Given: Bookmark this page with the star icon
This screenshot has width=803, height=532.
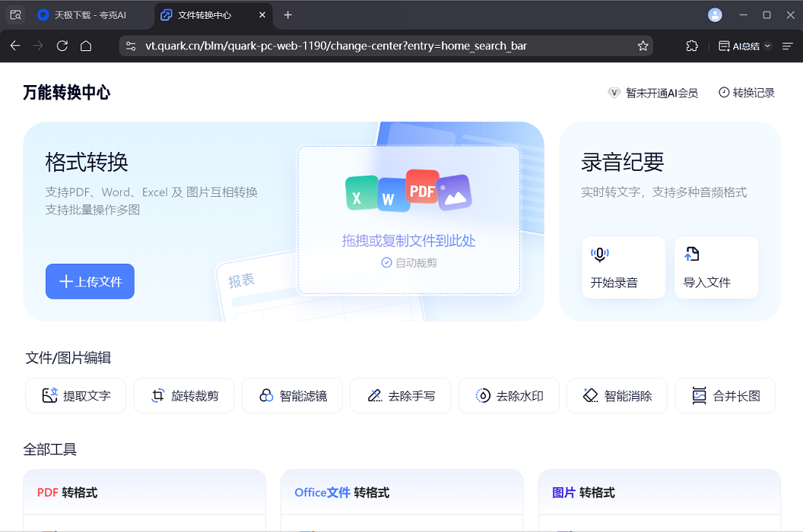Looking at the screenshot, I should [643, 46].
